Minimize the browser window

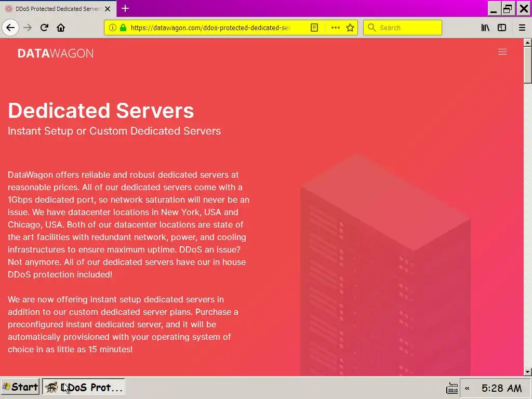[494, 8]
